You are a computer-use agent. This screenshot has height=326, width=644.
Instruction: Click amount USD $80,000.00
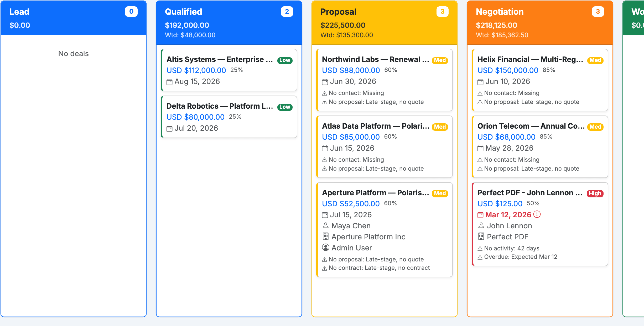[x=195, y=117]
